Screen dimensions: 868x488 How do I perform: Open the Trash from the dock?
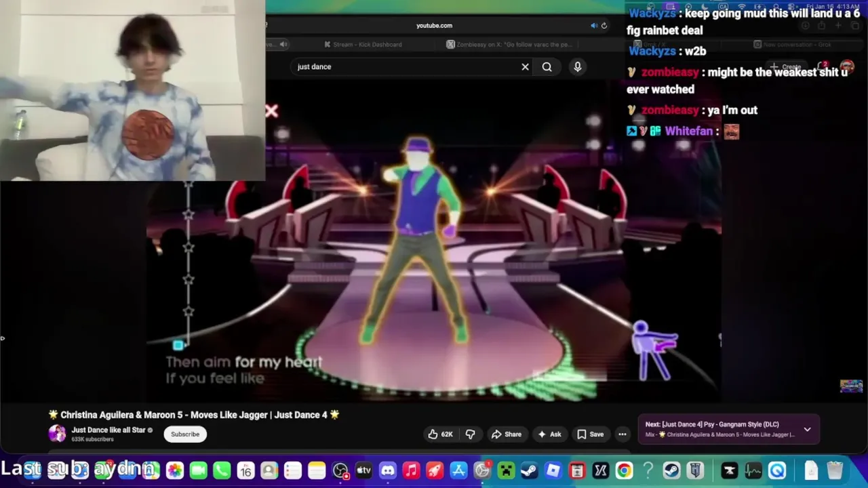[835, 470]
